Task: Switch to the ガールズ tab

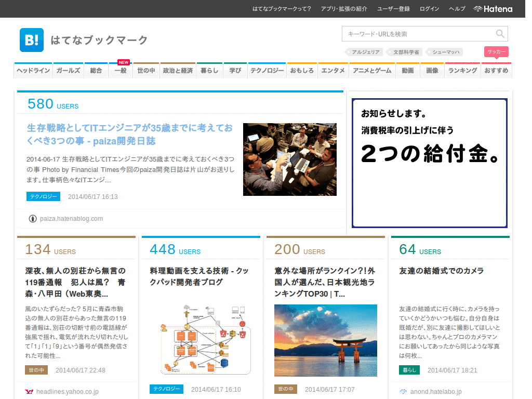Action: (x=68, y=71)
